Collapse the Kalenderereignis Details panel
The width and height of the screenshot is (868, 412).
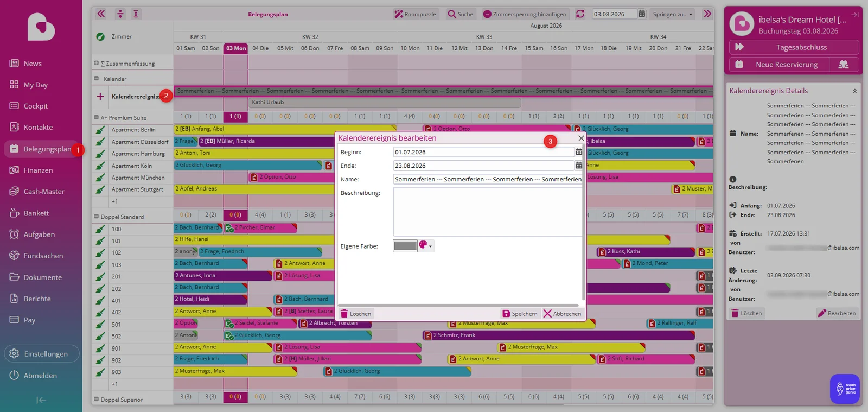click(x=854, y=91)
